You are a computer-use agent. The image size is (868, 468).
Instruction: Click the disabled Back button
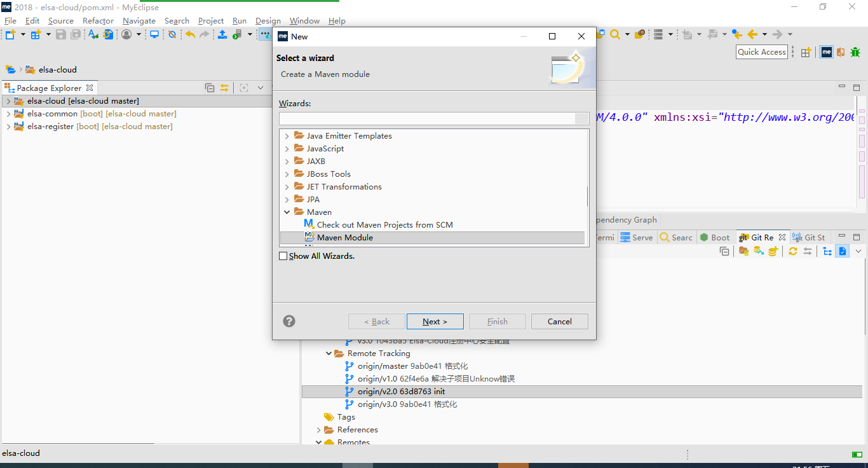point(377,321)
